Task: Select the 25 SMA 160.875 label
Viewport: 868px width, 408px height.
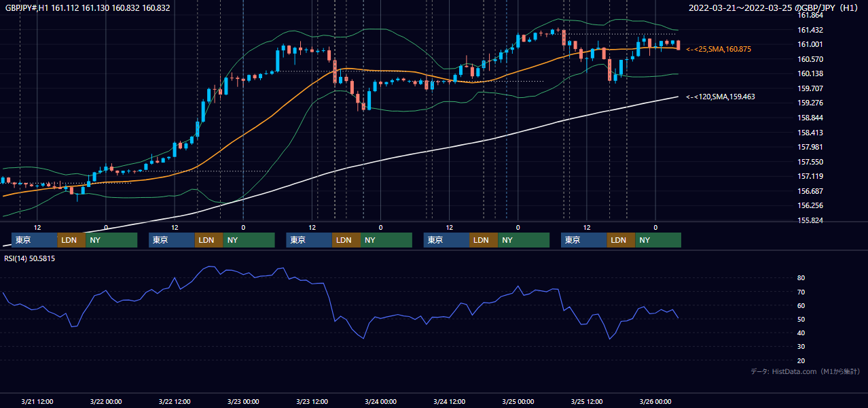Action: coord(719,49)
